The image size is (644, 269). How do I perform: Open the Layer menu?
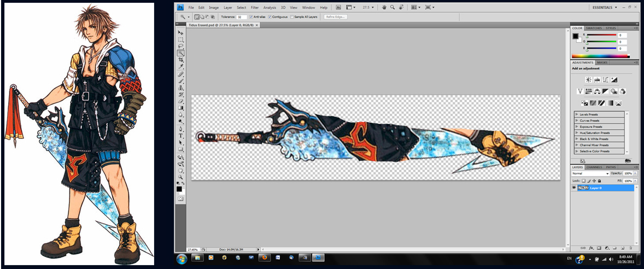click(227, 8)
